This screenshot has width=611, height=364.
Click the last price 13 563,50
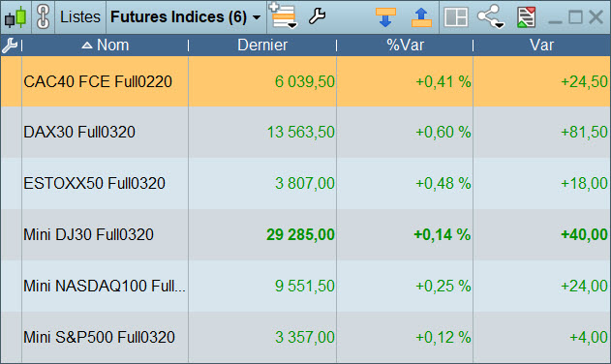point(301,133)
